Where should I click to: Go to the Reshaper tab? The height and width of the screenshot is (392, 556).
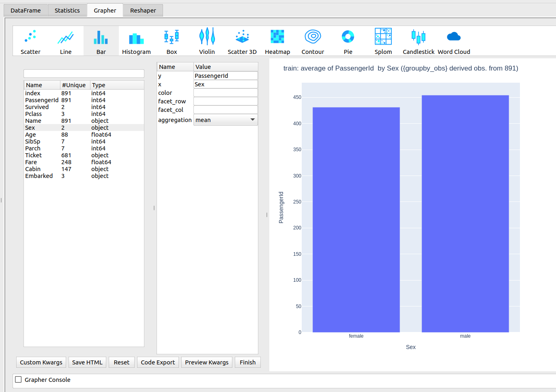click(x=143, y=11)
